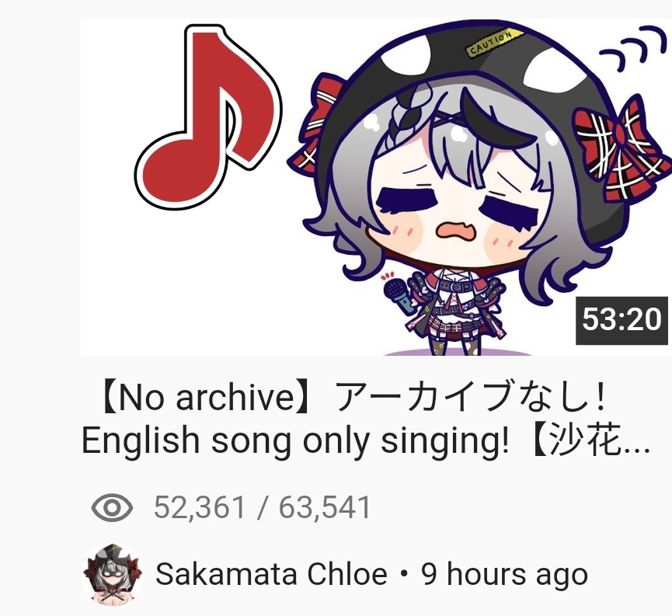
Task: Click the 52,361 viewer count
Action: pyautogui.click(x=200, y=507)
